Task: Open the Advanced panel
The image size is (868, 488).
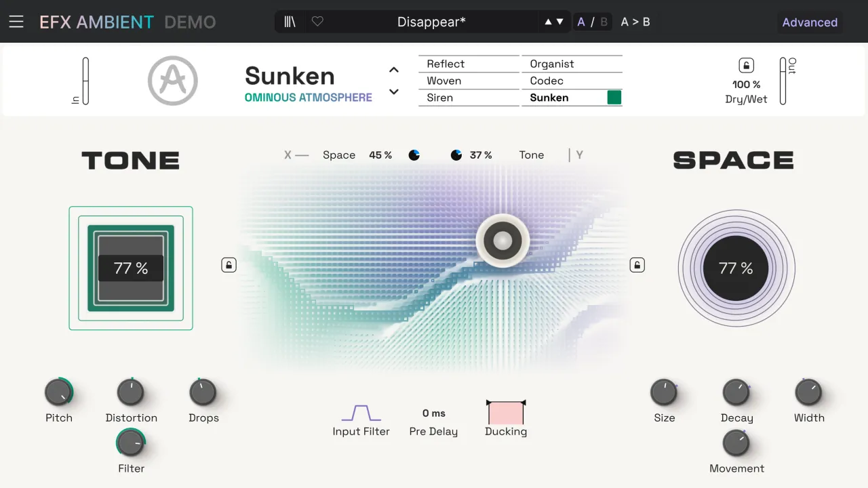Action: (x=810, y=22)
